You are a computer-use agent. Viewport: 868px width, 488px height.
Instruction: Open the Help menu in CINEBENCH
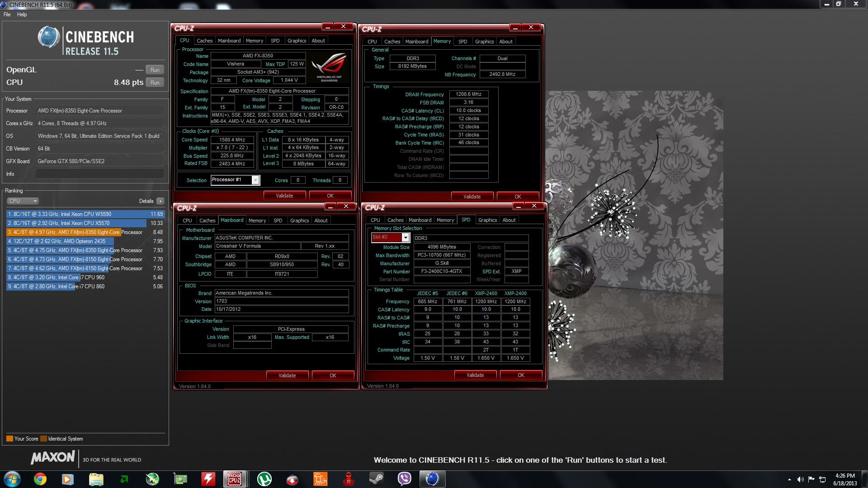pos(22,14)
